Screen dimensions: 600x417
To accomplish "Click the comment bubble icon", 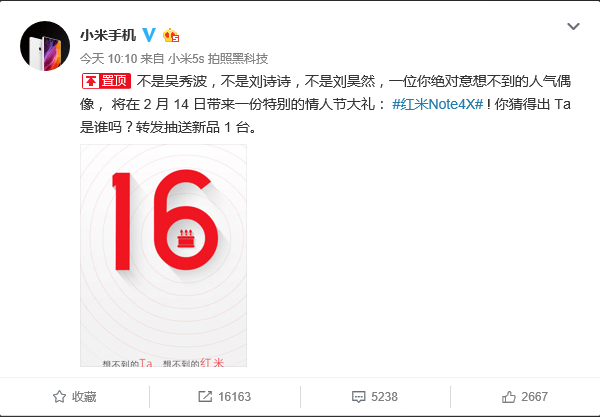I will 358,397.
